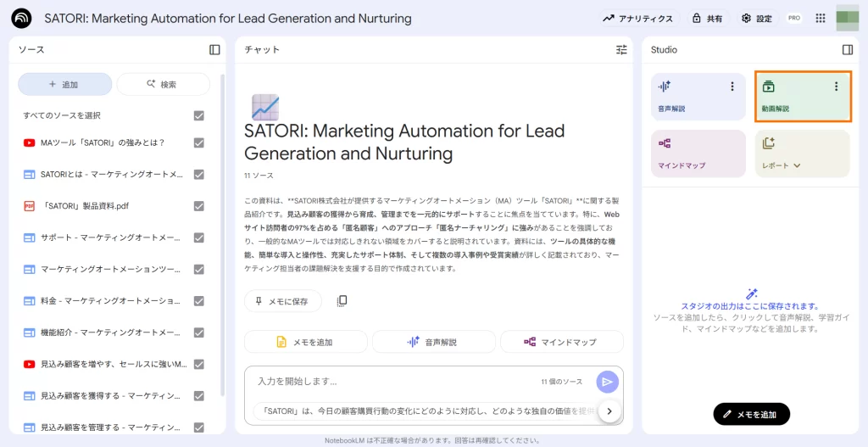This screenshot has height=447, width=868.
Task: Click the notebook chart emoji icon
Action: 265,107
